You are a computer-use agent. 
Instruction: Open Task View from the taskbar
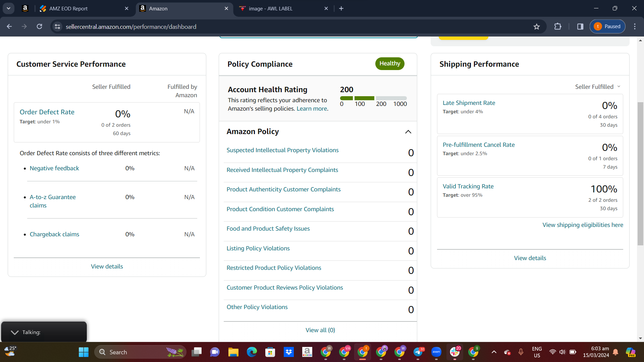tap(197, 352)
